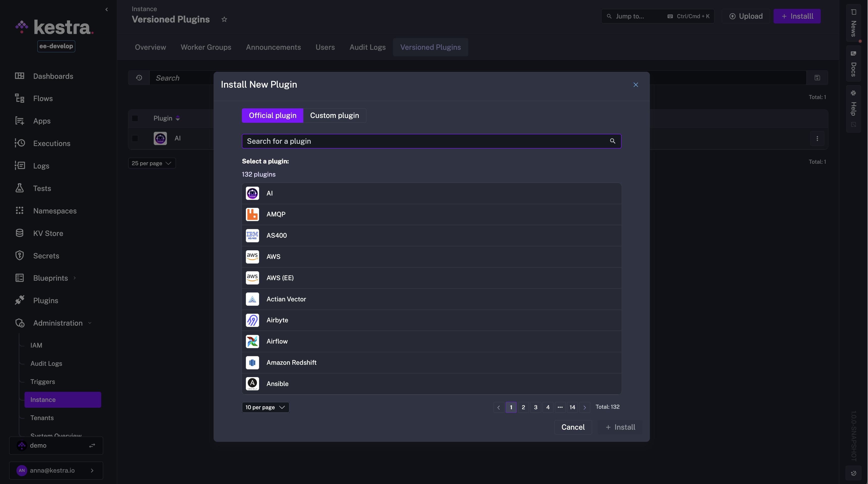The image size is (868, 484).
Task: Open the 10 per page dropdown
Action: (x=265, y=407)
